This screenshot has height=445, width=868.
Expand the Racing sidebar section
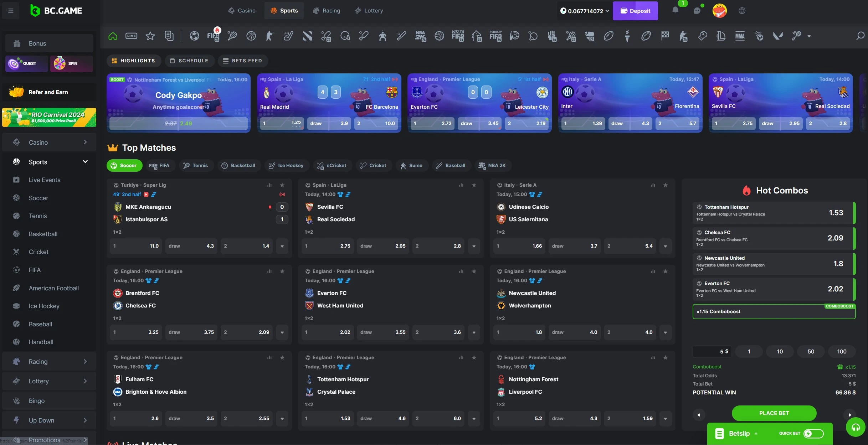tap(85, 361)
